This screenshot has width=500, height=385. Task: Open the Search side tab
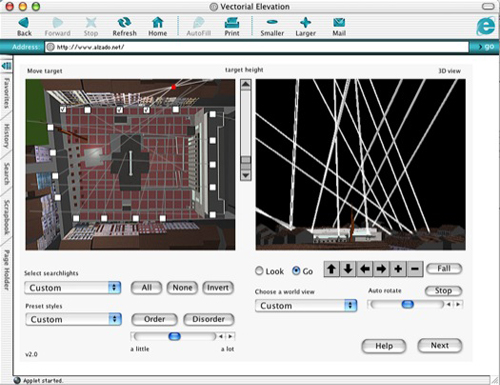coord(7,173)
